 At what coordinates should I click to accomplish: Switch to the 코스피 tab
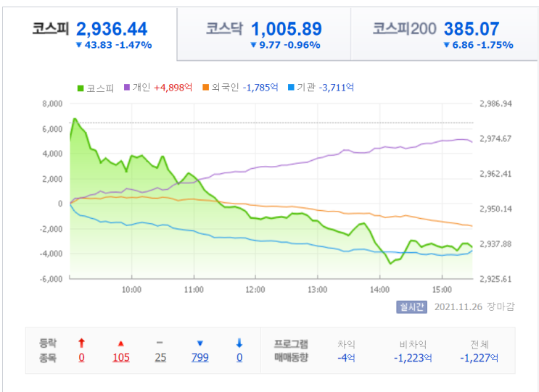[x=90, y=34]
